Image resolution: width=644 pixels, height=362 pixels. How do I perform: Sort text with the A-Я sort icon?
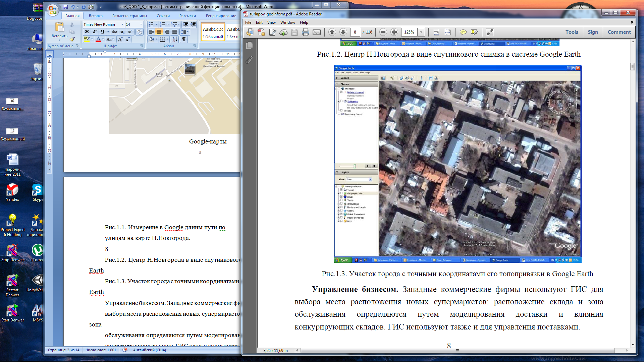pyautogui.click(x=174, y=39)
